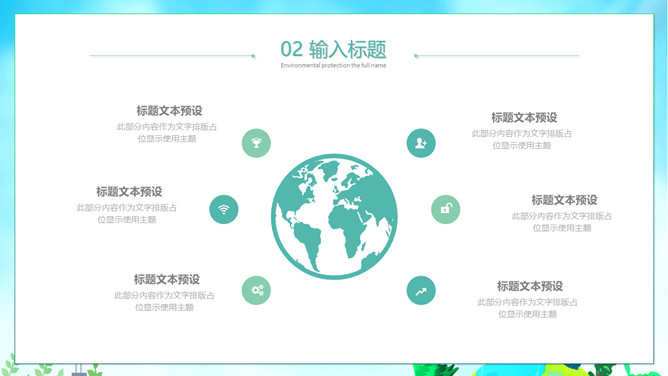Select body text beside the trend arrow icon
Image resolution: width=668 pixels, height=376 pixels.
(527, 308)
